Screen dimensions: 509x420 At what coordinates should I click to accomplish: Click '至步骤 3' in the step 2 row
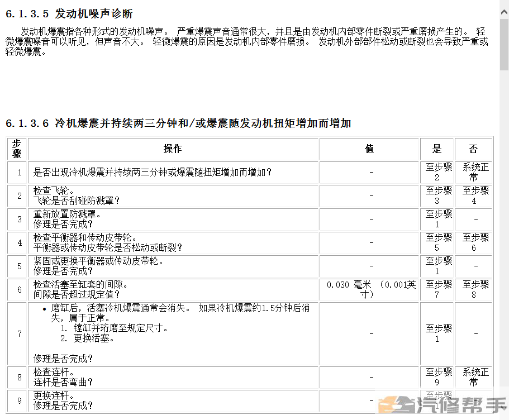(x=439, y=195)
